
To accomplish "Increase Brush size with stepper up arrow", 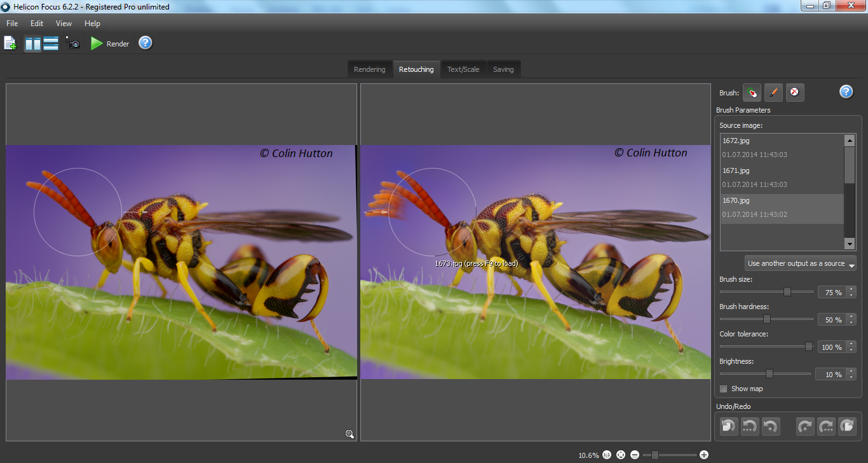I will (851, 289).
